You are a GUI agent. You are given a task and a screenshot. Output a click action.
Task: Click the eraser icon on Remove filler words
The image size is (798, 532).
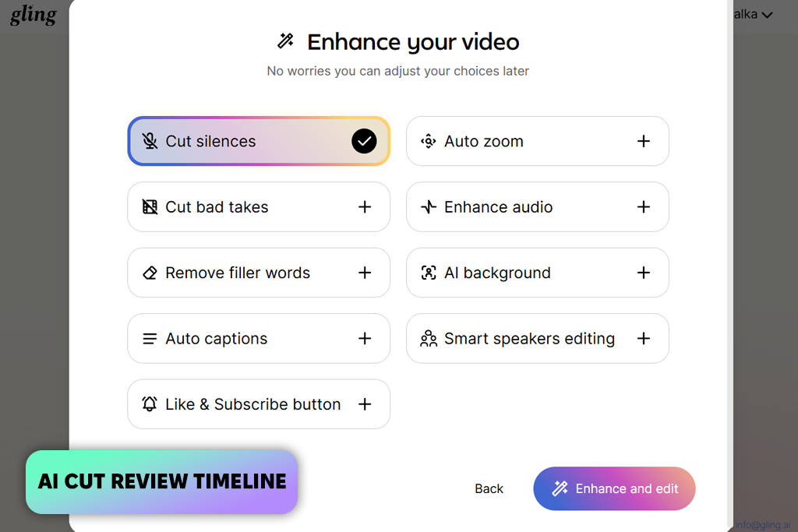tap(150, 273)
